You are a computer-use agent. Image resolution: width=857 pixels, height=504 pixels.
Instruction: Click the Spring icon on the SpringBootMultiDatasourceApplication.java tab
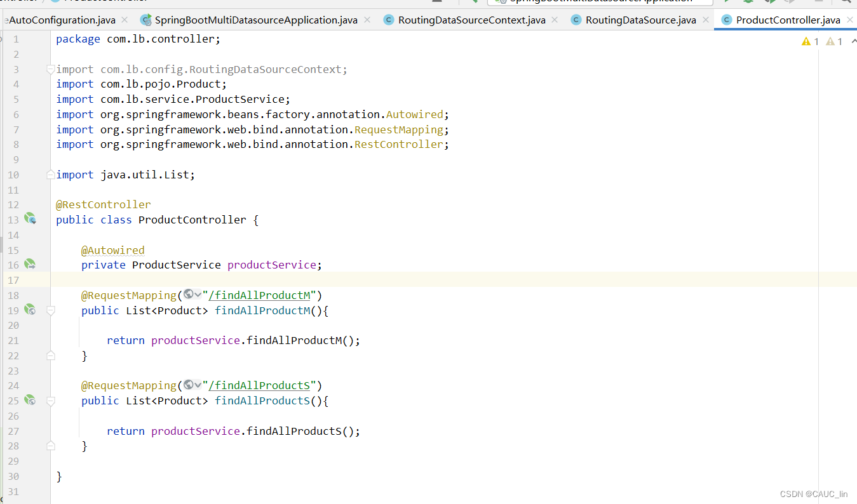point(146,20)
